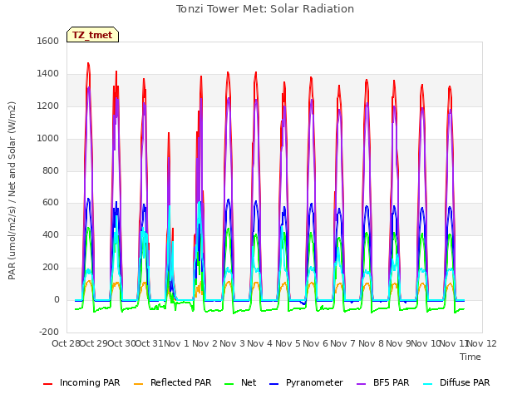
Task: Click the Nov 1 x-axis tick label
Action: click(x=176, y=343)
